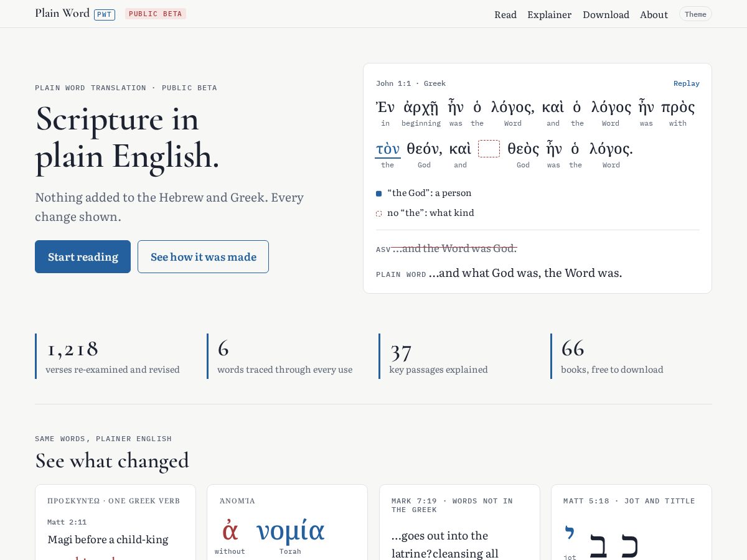This screenshot has height=560, width=747.
Task: Click the red ἀ prefix letter
Action: tap(230, 530)
